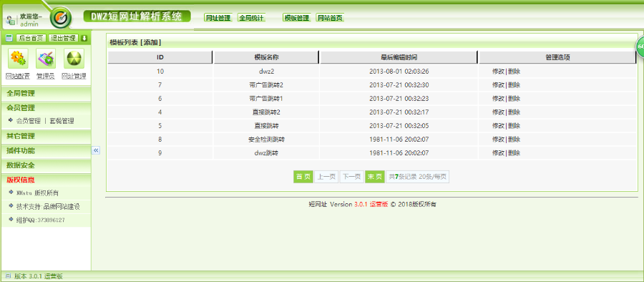The height and width of the screenshot is (282, 644).
Task: Open the 套餐管理 sub-link
Action: 62,121
